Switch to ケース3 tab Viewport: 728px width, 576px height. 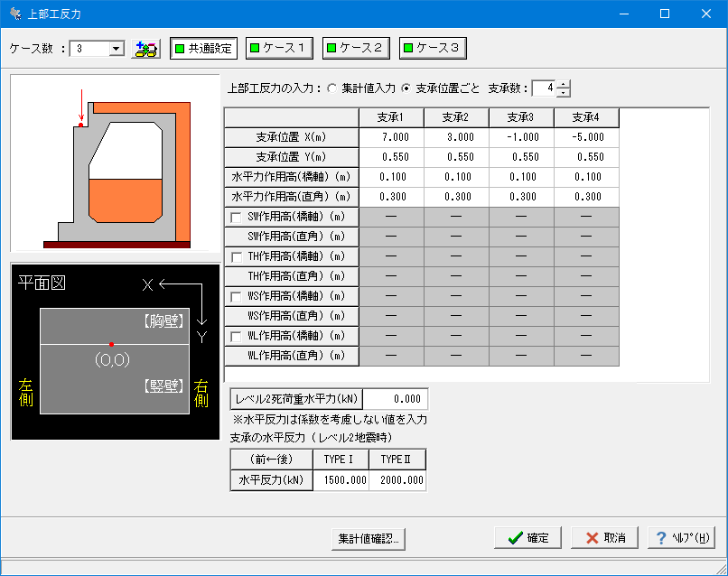point(433,48)
